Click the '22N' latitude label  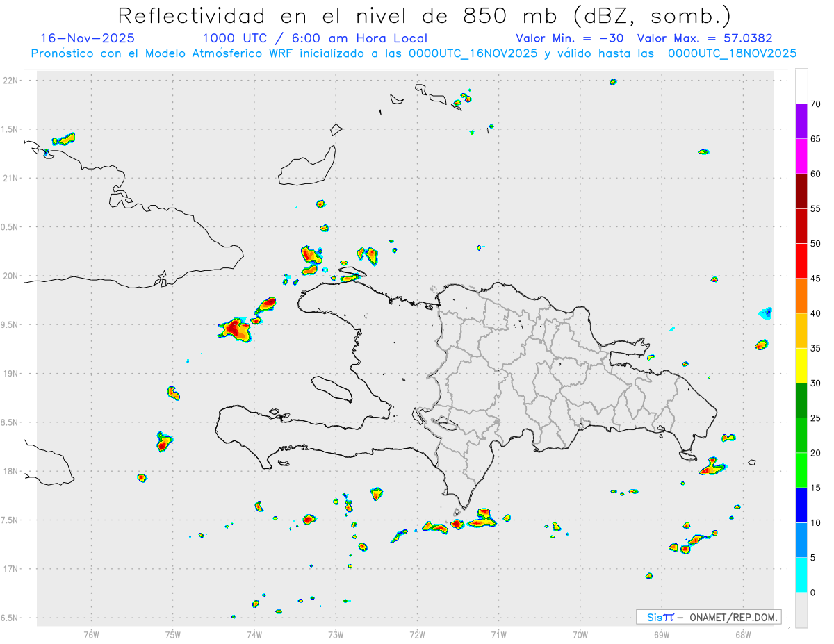tap(12, 81)
